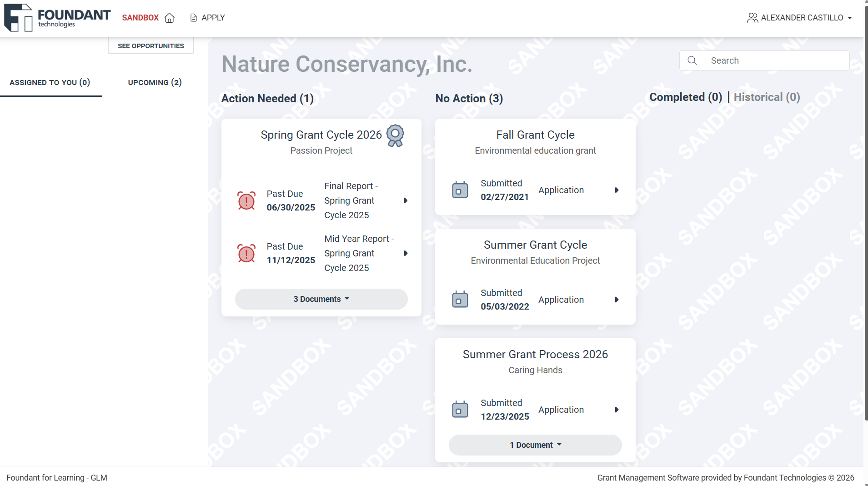Switch to the Historical (0) tab
This screenshot has height=486, width=868.
pos(767,97)
